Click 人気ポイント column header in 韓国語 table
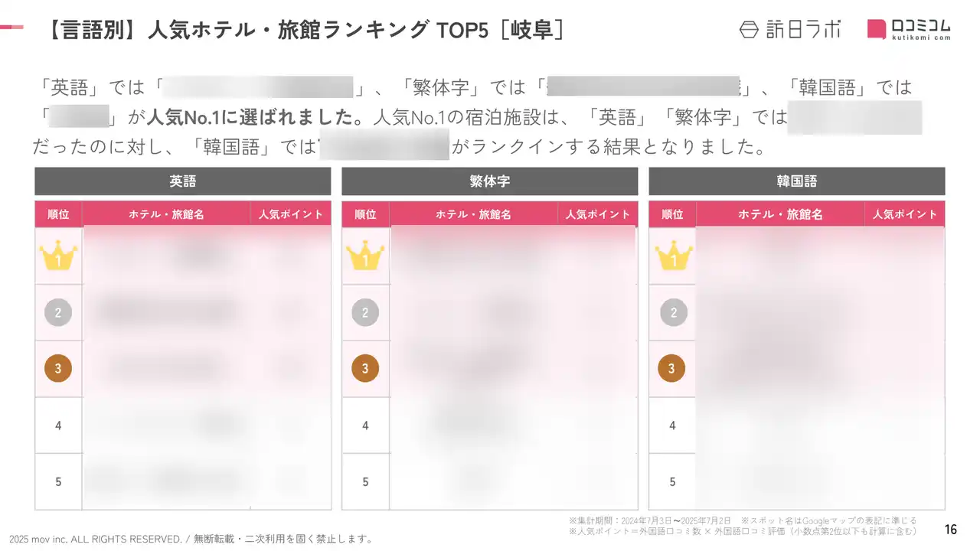 [905, 214]
